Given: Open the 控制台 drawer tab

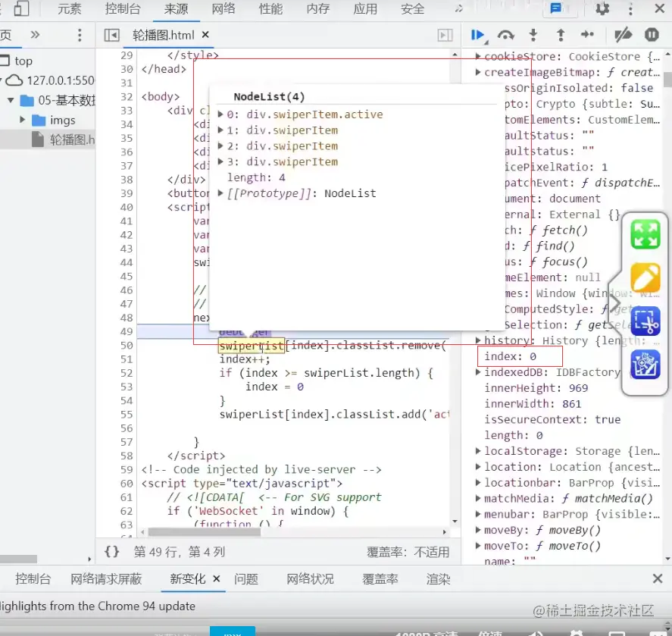Looking at the screenshot, I should click(x=33, y=578).
